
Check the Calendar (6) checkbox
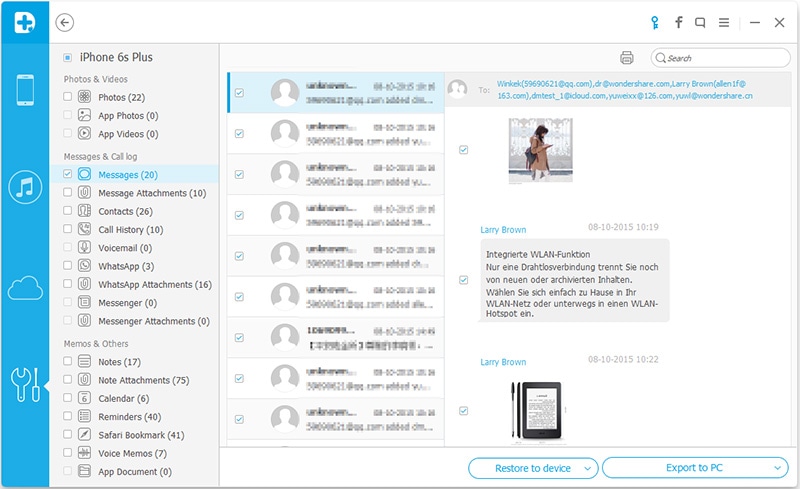click(x=67, y=398)
